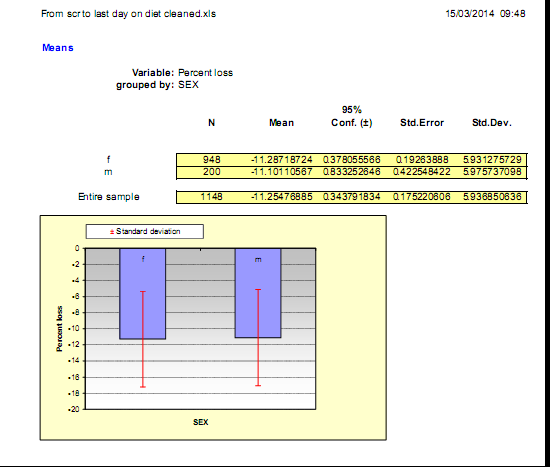
Task: Click the blue Means heading
Action: 58,48
